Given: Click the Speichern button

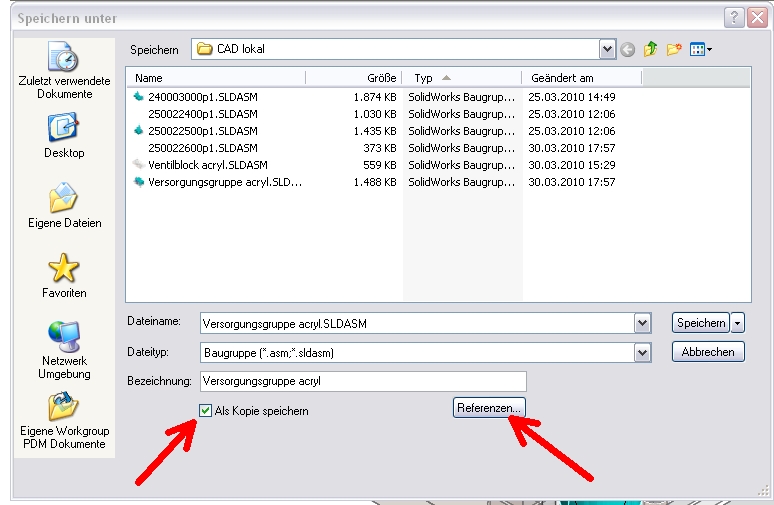Looking at the screenshot, I should (x=701, y=323).
